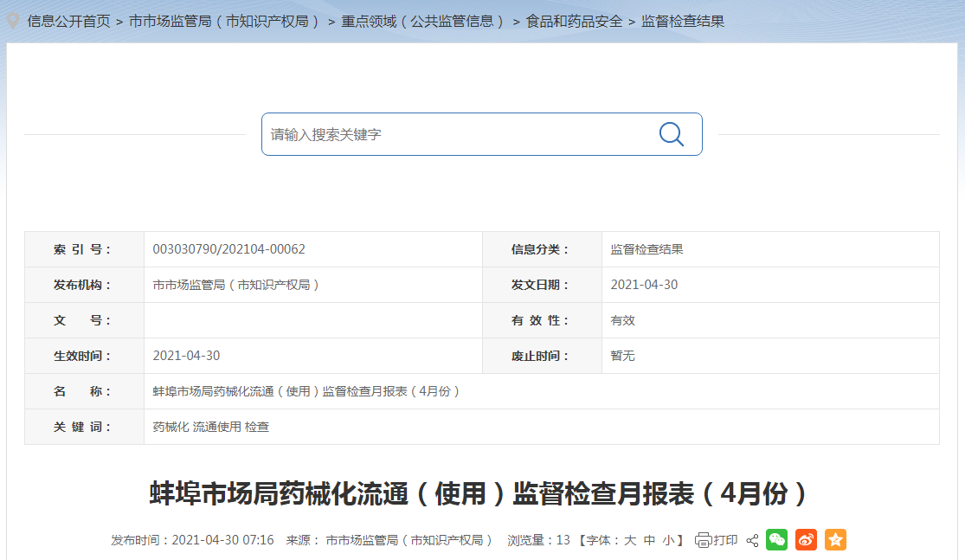Set font size to 中
Image resolution: width=965 pixels, height=560 pixels.
(649, 540)
